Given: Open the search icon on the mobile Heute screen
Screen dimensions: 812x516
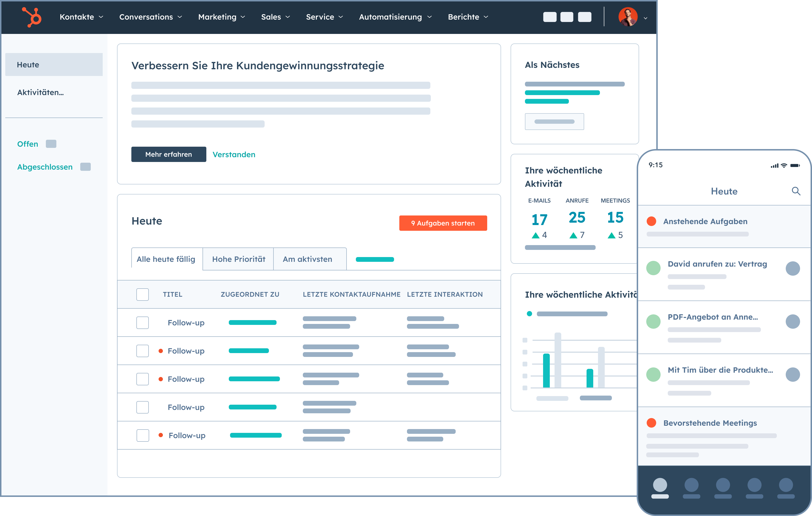Looking at the screenshot, I should coord(796,191).
